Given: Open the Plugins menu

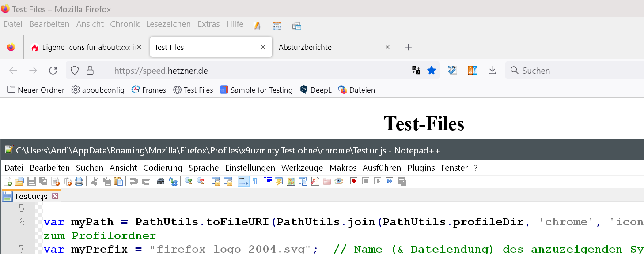Looking at the screenshot, I should (x=421, y=168).
